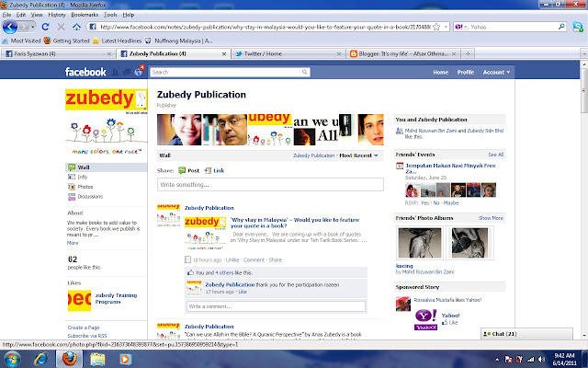The image size is (588, 368).
Task: Switch to Twitter / Home tab
Action: coord(287,53)
